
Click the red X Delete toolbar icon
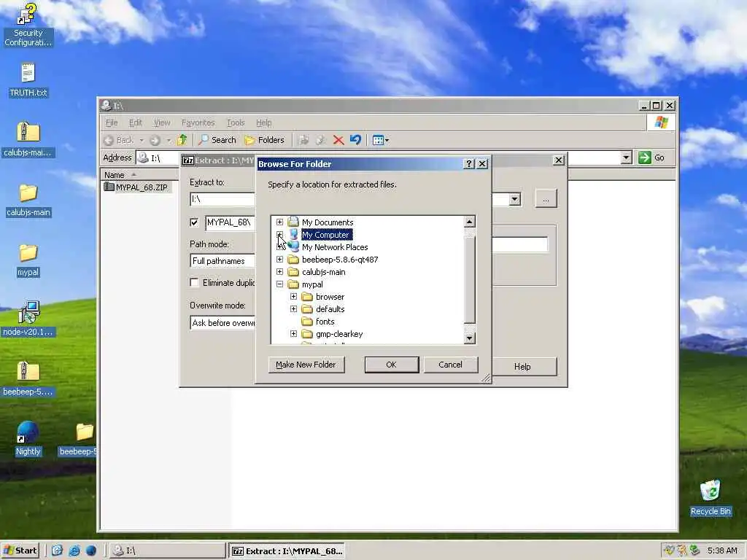338,140
